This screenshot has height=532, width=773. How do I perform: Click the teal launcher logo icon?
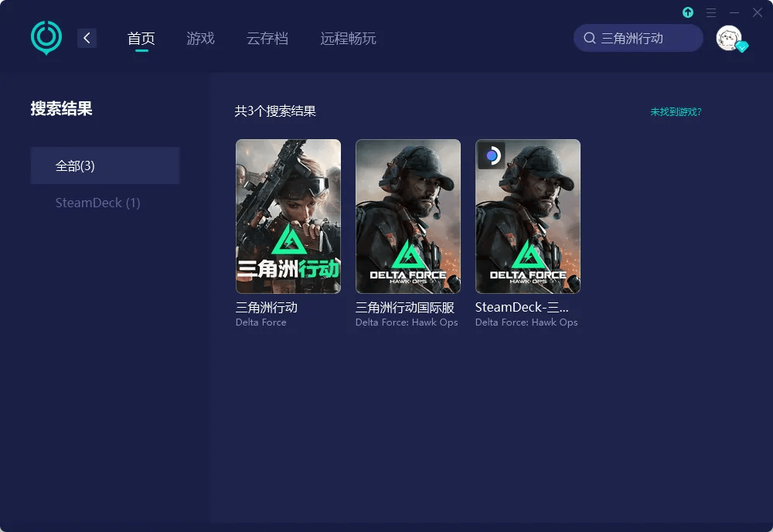(x=46, y=36)
